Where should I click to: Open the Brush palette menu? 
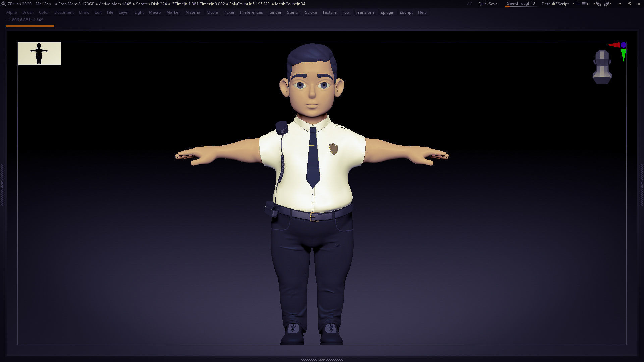[28, 12]
